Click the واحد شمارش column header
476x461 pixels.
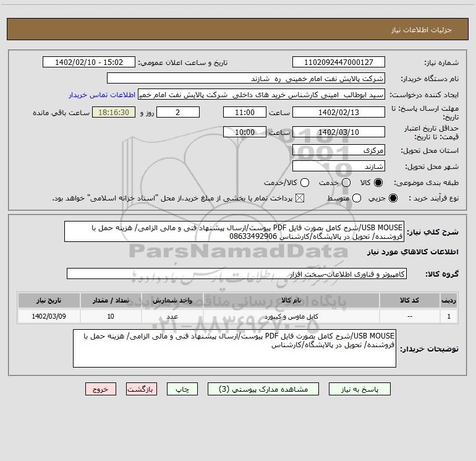[x=172, y=301]
